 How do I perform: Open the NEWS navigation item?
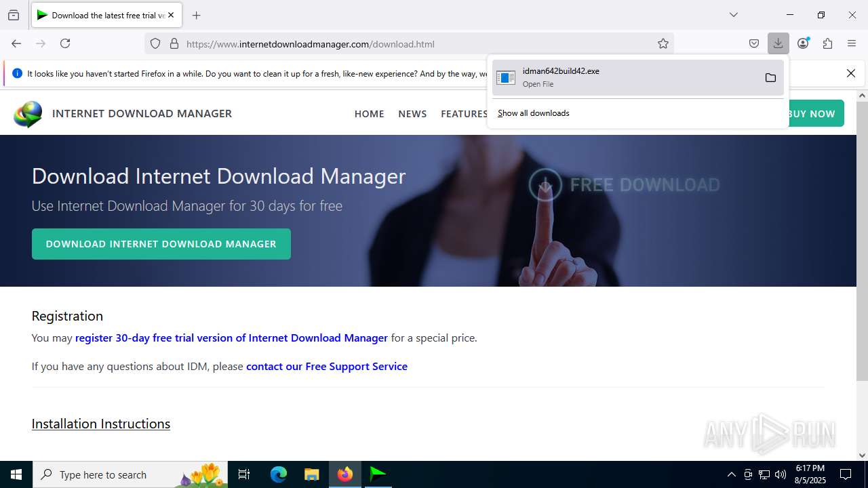coord(412,114)
